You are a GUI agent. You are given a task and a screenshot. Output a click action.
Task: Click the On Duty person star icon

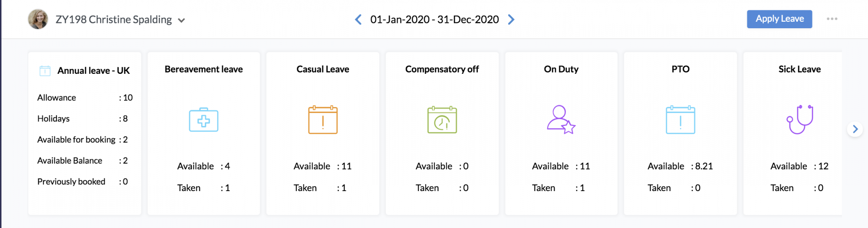[561, 119]
